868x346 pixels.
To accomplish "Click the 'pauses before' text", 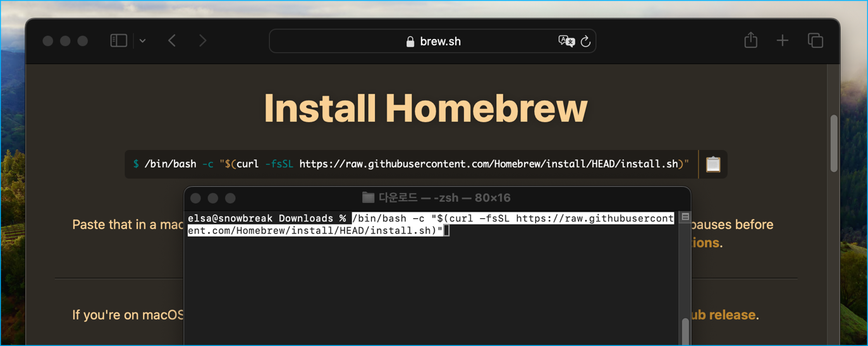I will [x=732, y=225].
